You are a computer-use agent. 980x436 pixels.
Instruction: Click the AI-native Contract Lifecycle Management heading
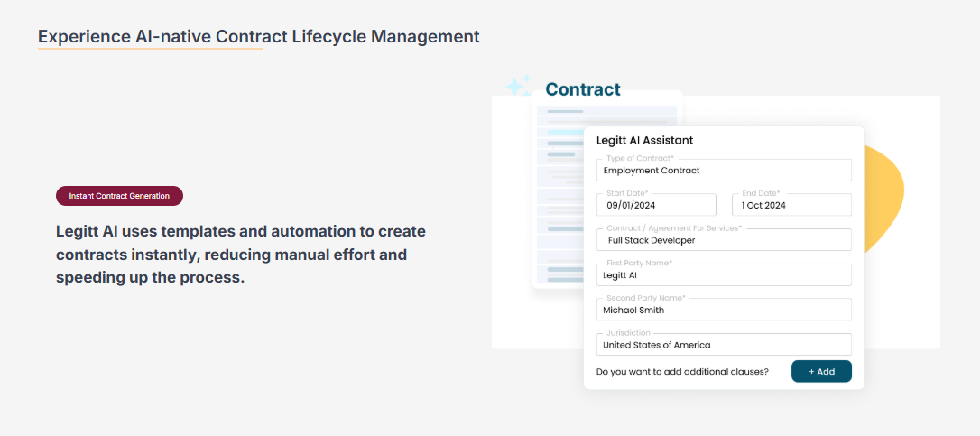259,37
